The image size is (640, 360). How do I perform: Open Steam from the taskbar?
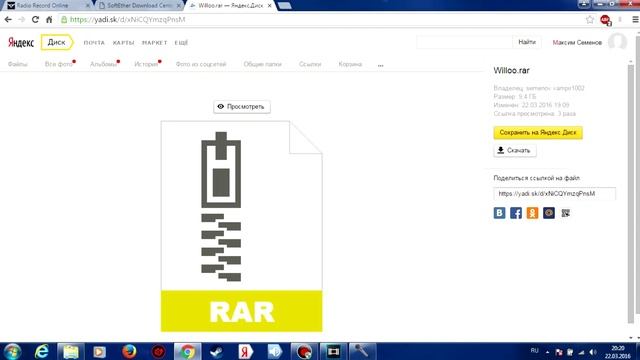[x=216, y=351]
